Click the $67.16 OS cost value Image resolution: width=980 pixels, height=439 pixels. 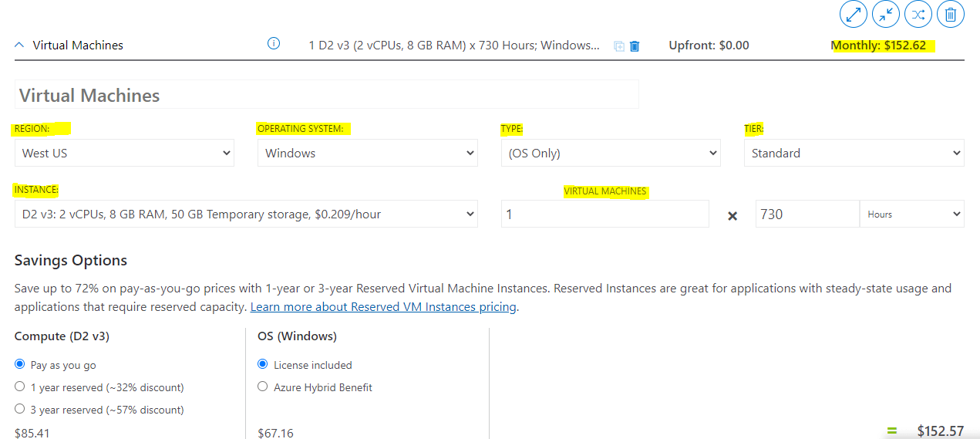coord(275,434)
